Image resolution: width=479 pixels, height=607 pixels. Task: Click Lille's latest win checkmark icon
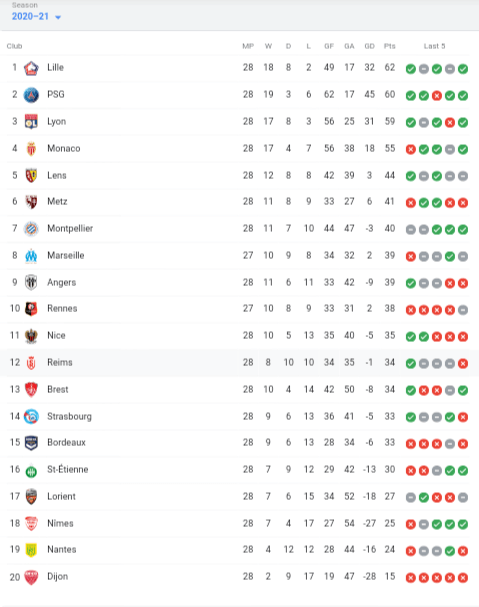point(463,69)
